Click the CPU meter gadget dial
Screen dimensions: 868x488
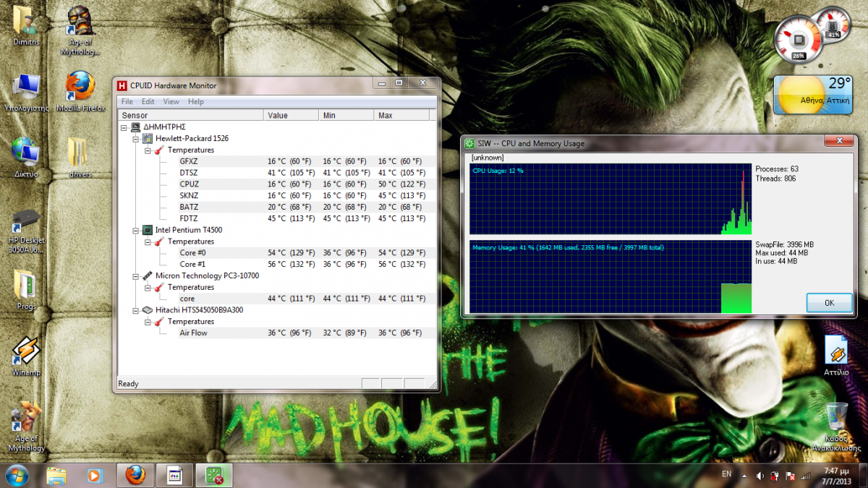pos(799,40)
